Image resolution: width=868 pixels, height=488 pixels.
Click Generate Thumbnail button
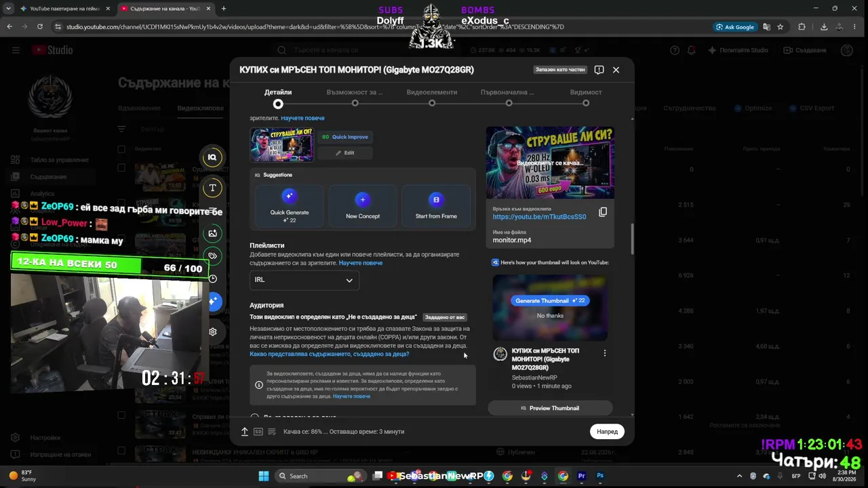click(550, 301)
